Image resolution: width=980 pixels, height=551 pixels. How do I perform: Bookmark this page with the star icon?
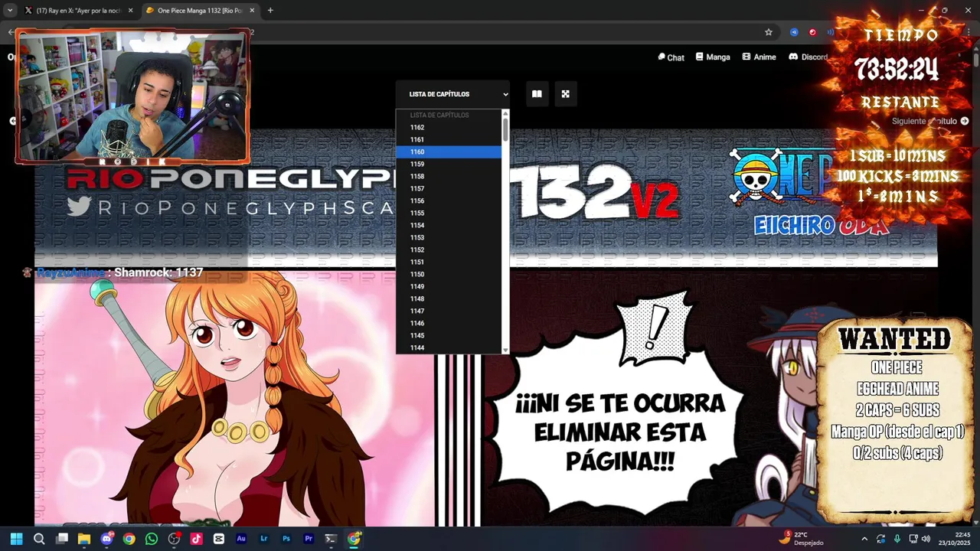coord(769,32)
